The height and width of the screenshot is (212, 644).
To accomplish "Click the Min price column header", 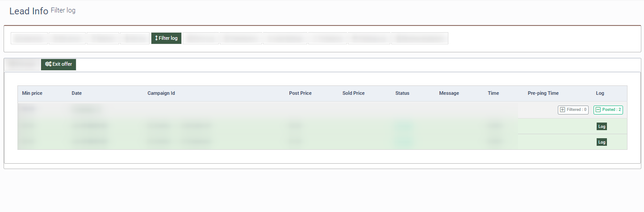I will point(32,93).
